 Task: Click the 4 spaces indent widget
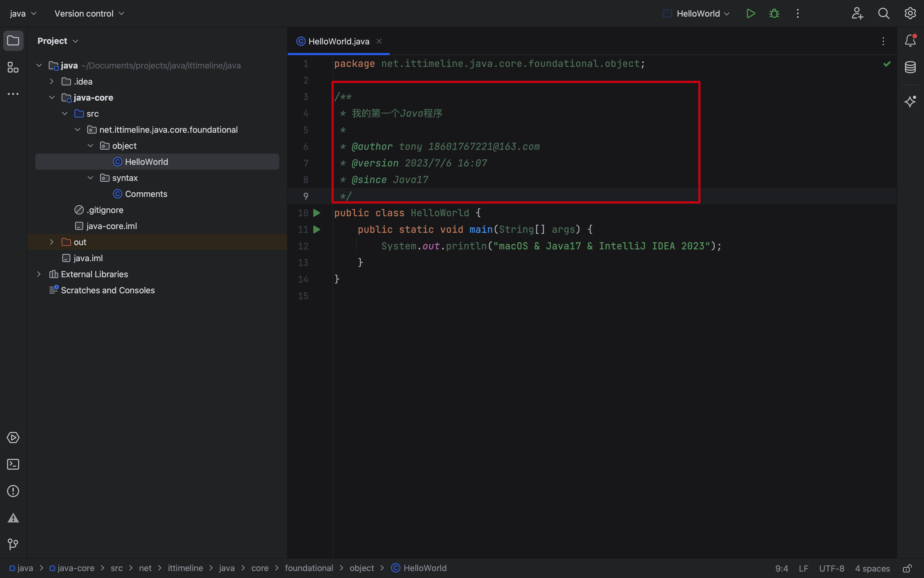872,568
